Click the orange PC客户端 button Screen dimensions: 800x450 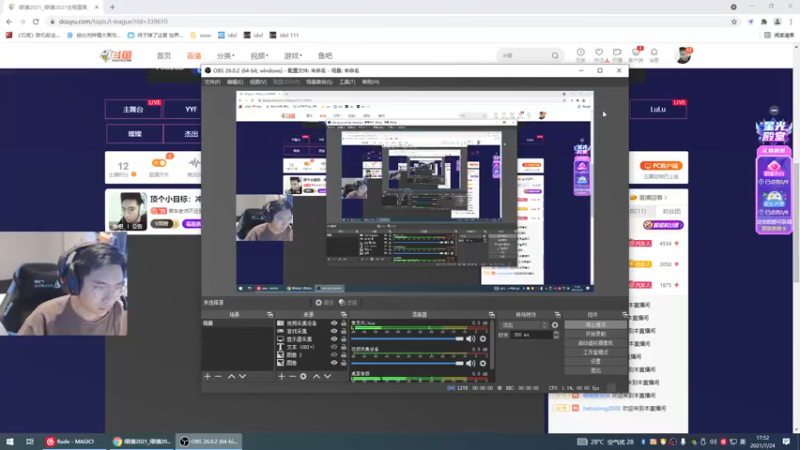pyautogui.click(x=661, y=166)
